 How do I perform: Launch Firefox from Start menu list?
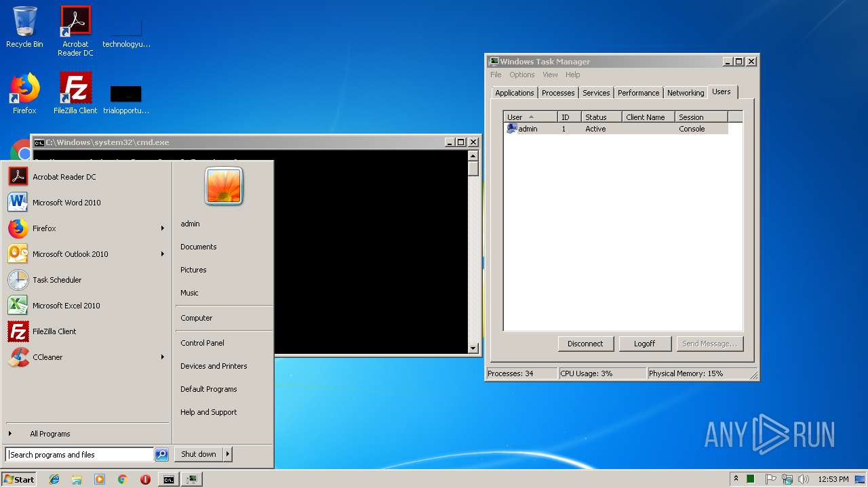click(x=86, y=228)
